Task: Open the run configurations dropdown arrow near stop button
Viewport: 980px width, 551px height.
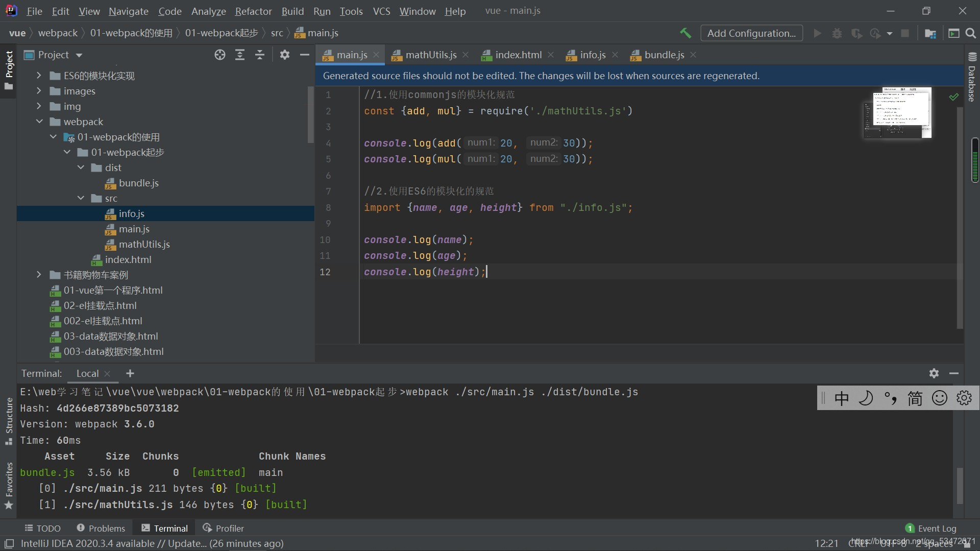Action: click(891, 33)
